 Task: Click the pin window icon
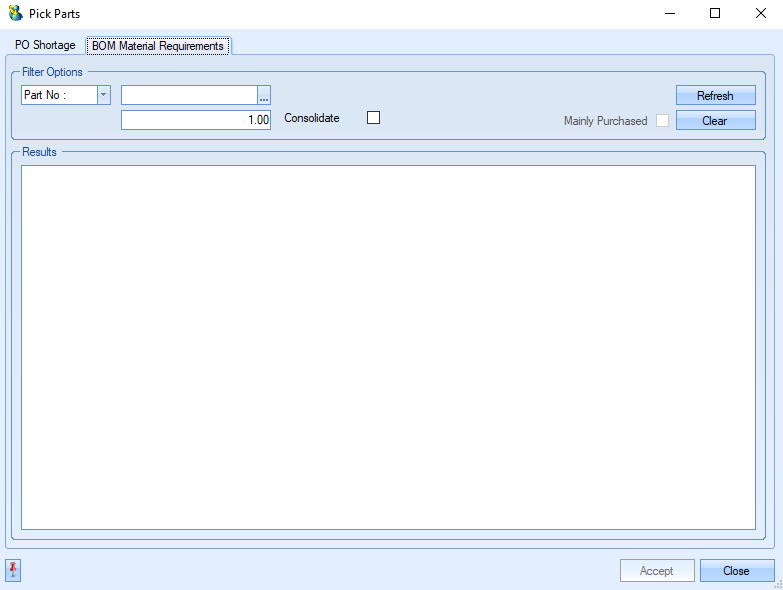point(13,570)
